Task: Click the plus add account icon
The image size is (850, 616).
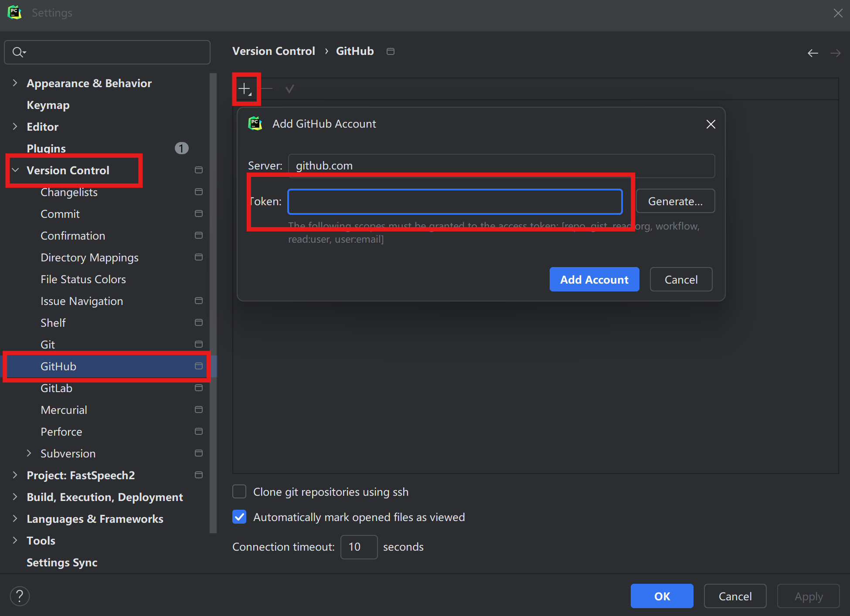Action: pyautogui.click(x=245, y=89)
